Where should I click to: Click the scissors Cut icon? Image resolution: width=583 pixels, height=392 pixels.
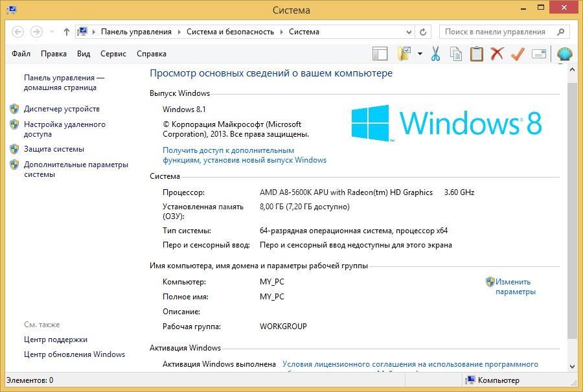[435, 54]
